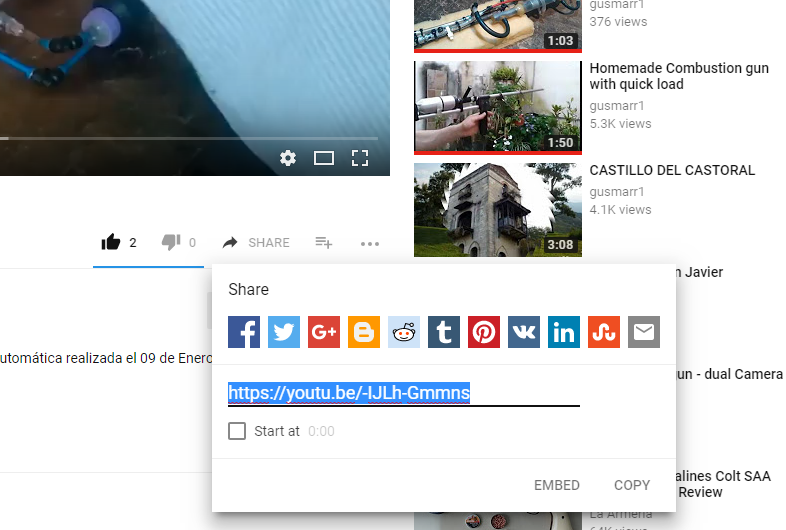
Task: Like the video with thumbs up
Action: coord(111,242)
